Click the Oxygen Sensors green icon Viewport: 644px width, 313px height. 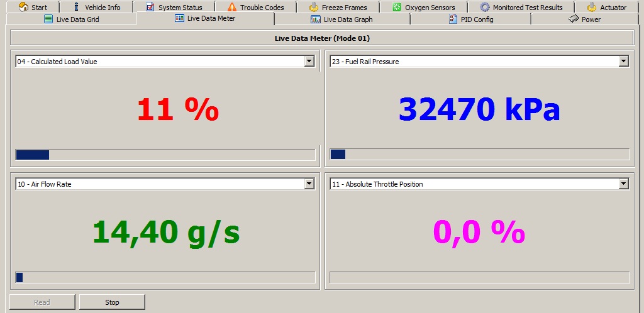click(397, 7)
